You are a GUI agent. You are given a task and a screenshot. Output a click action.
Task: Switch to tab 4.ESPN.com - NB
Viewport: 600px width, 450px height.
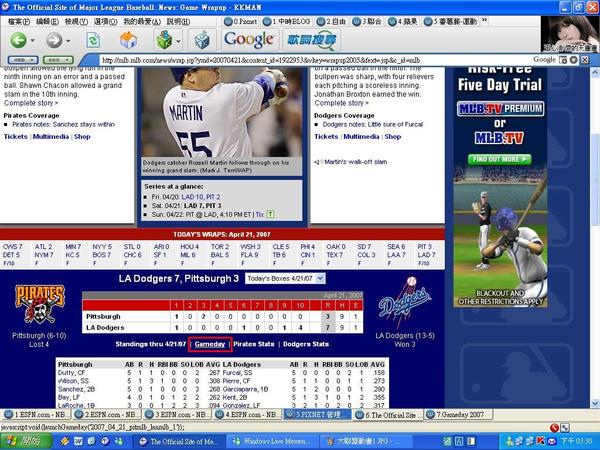248,415
